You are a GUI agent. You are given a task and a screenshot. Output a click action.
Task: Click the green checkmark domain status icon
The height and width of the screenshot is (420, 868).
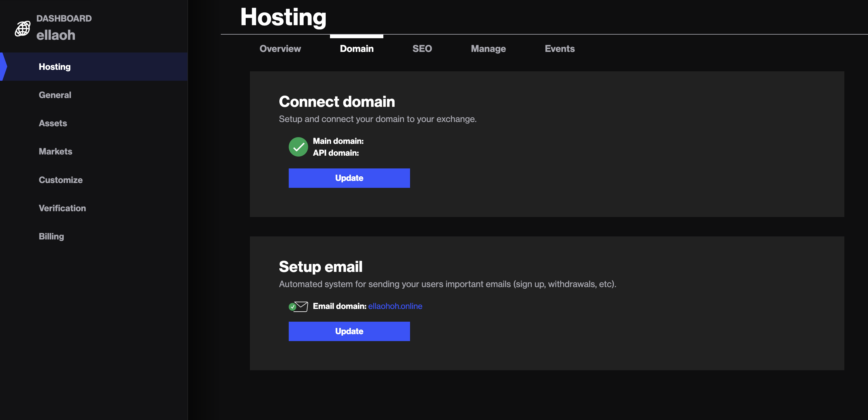pyautogui.click(x=298, y=147)
